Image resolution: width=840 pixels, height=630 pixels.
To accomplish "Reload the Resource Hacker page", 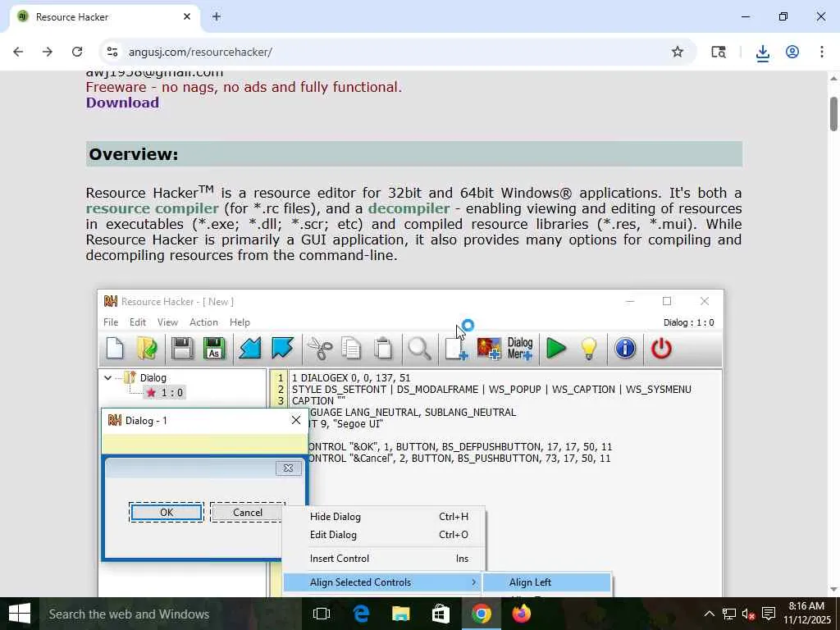I will pyautogui.click(x=77, y=52).
